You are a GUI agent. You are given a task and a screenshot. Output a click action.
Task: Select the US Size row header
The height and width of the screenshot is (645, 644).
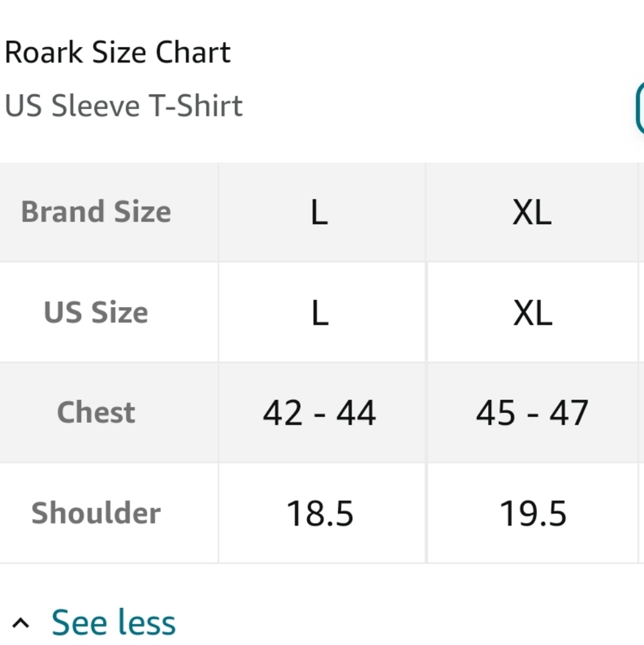95,312
